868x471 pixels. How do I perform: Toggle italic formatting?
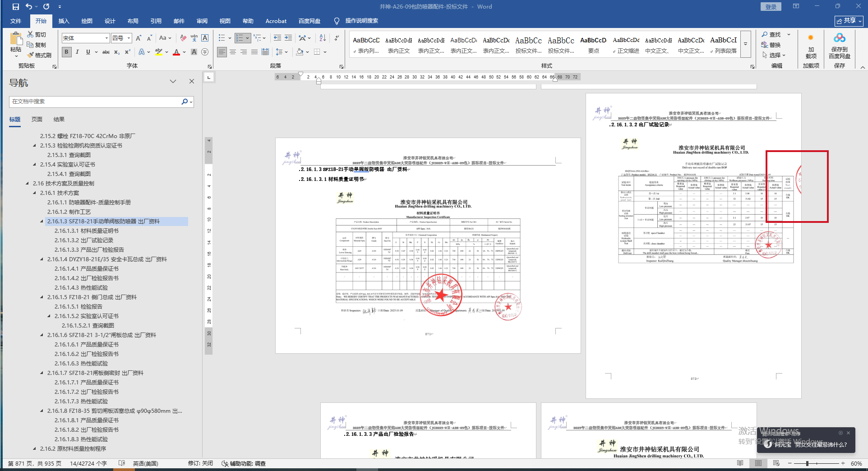pyautogui.click(x=77, y=52)
